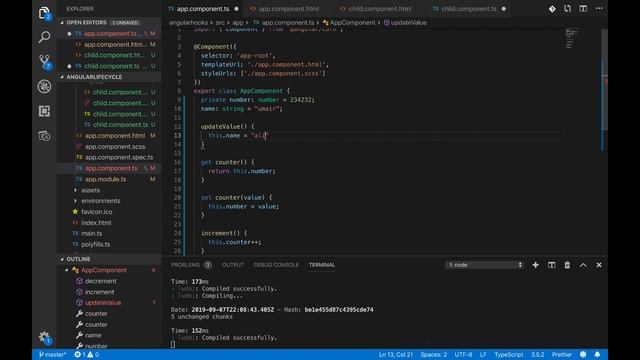Open the Explorer view in activity bar
640x360 pixels.
coord(44,13)
